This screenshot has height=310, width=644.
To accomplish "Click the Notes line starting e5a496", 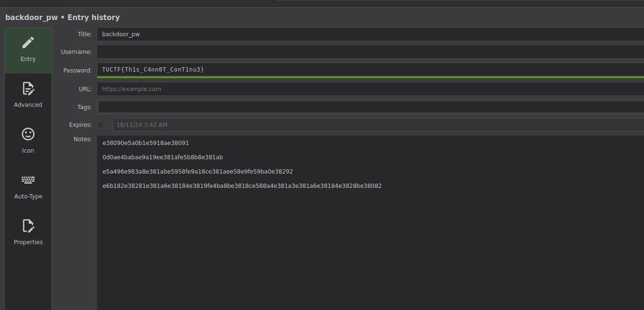I will 197,172.
